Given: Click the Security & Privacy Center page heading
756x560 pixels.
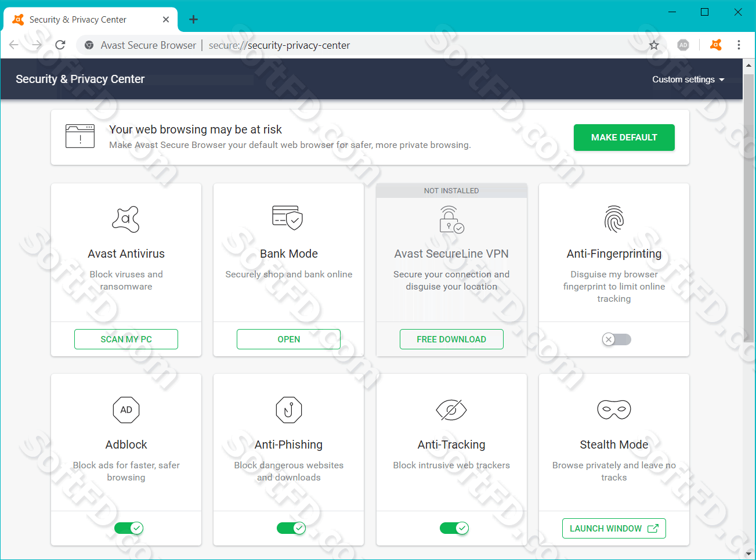Looking at the screenshot, I should 80,80.
